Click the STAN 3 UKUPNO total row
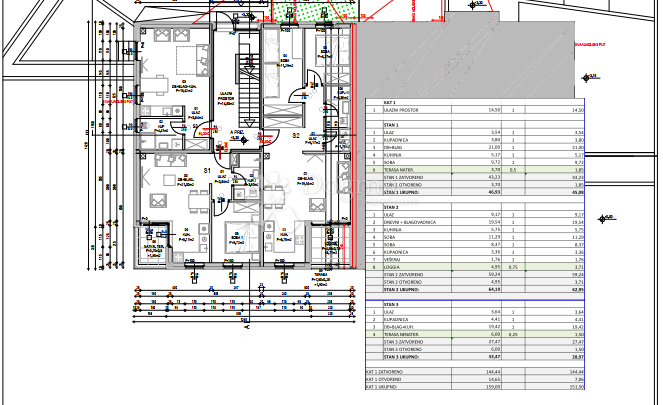Viewport: 663px width, 405px height. pyautogui.click(x=406, y=355)
